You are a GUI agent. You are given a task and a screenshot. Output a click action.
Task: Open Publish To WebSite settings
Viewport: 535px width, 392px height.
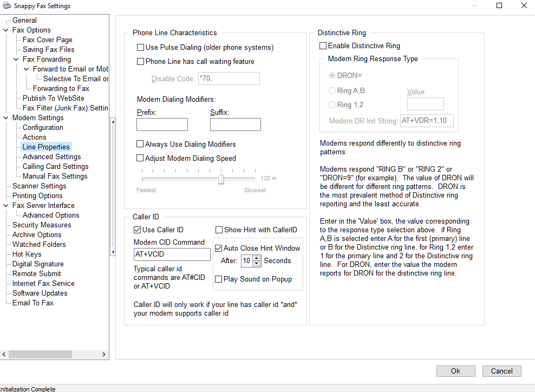tap(54, 98)
